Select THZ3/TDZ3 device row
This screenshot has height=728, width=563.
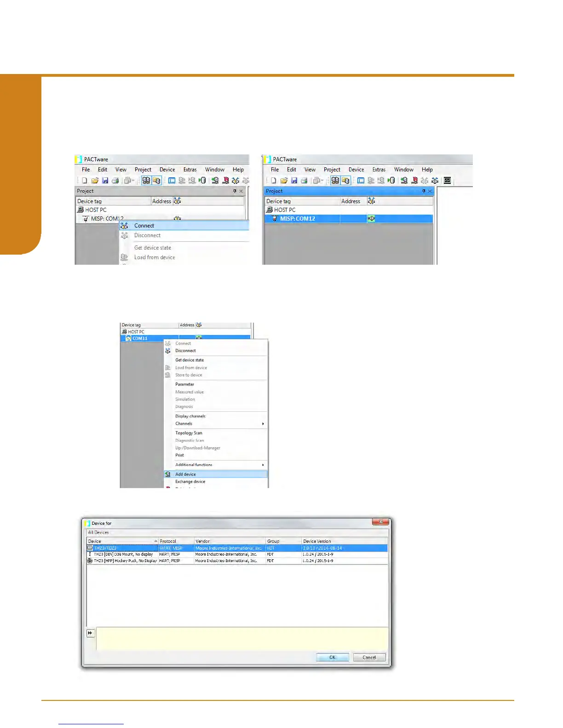(x=237, y=548)
